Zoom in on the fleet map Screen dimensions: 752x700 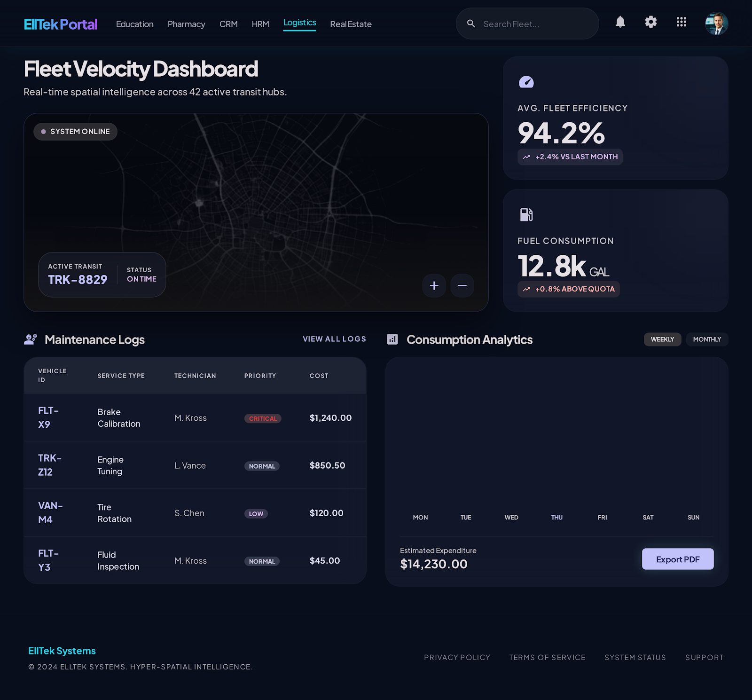[x=434, y=286]
